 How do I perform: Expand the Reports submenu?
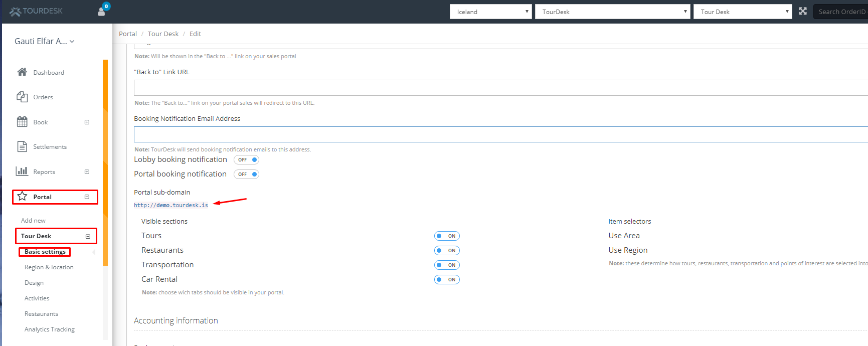click(x=87, y=172)
